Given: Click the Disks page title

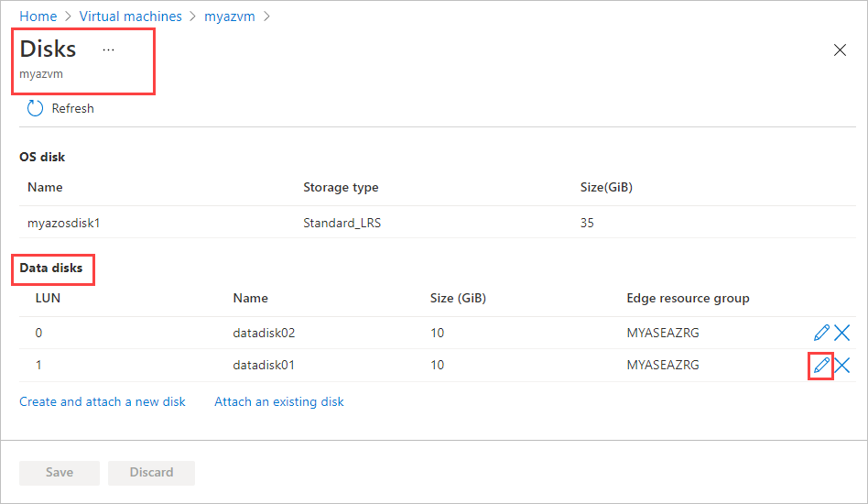Looking at the screenshot, I should point(49,49).
